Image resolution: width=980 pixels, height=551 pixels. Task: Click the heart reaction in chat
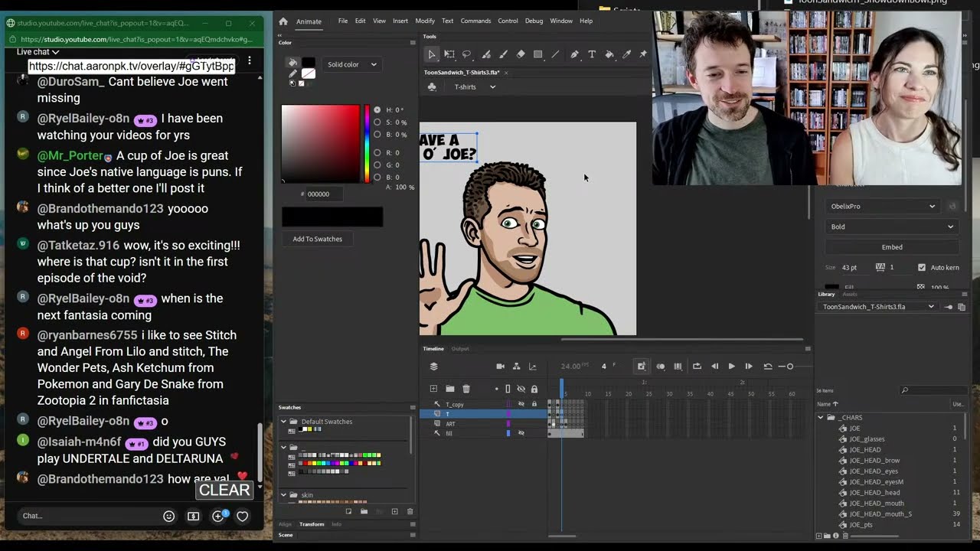click(x=243, y=516)
